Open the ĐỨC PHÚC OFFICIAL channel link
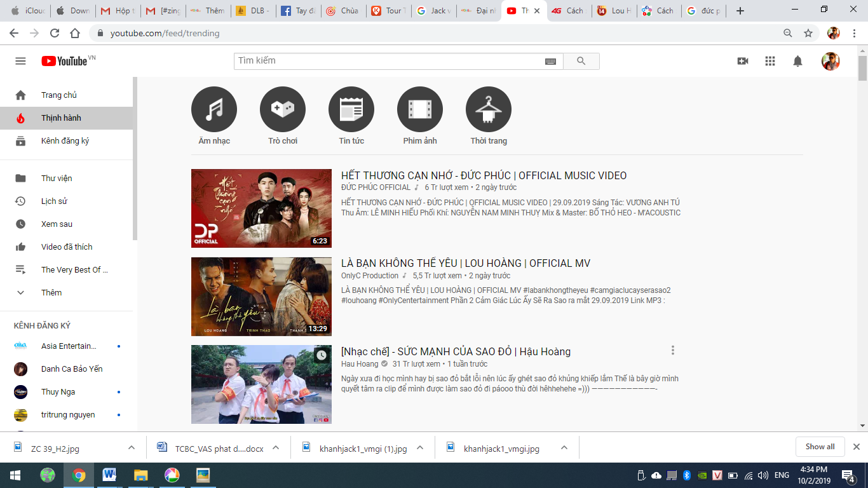The width and height of the screenshot is (868, 488). coord(376,187)
